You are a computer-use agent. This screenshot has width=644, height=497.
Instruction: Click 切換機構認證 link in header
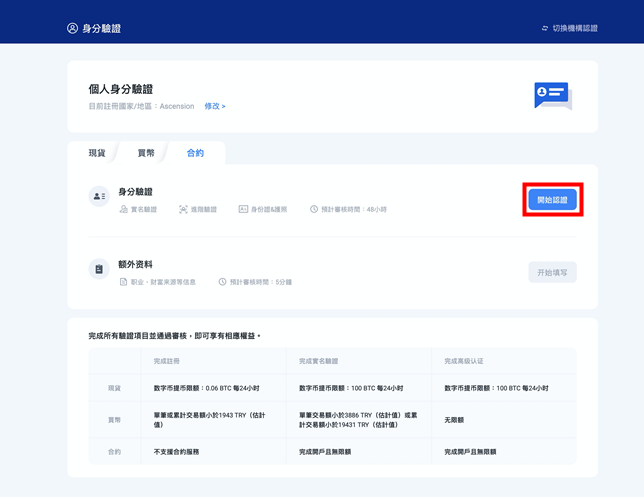[x=574, y=28]
